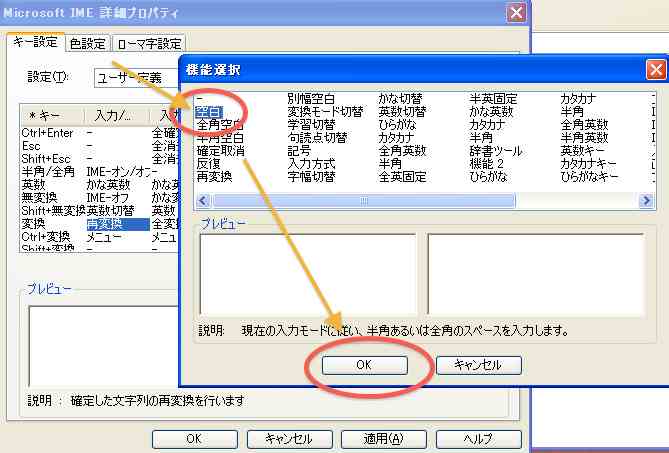The height and width of the screenshot is (453, 669).
Task: Switch to the ローマ字設定 tab
Action: point(149,44)
